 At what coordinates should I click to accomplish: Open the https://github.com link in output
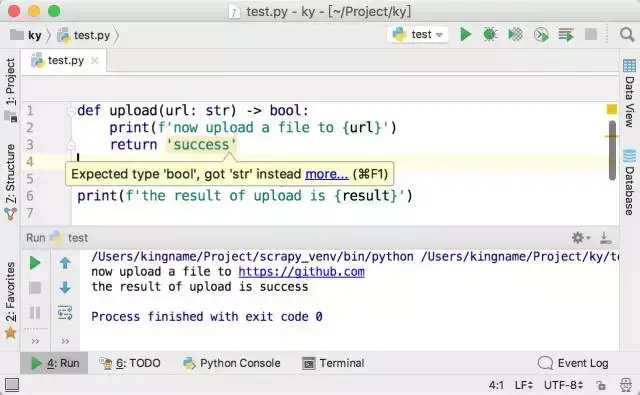[x=301, y=272]
